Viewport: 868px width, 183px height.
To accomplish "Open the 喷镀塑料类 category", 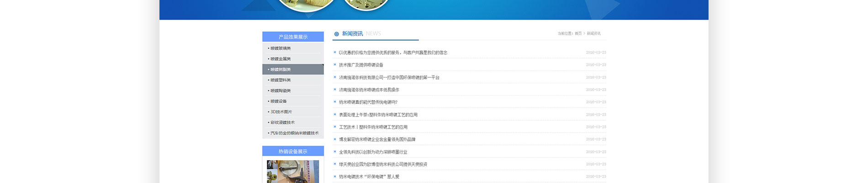I will point(281,80).
